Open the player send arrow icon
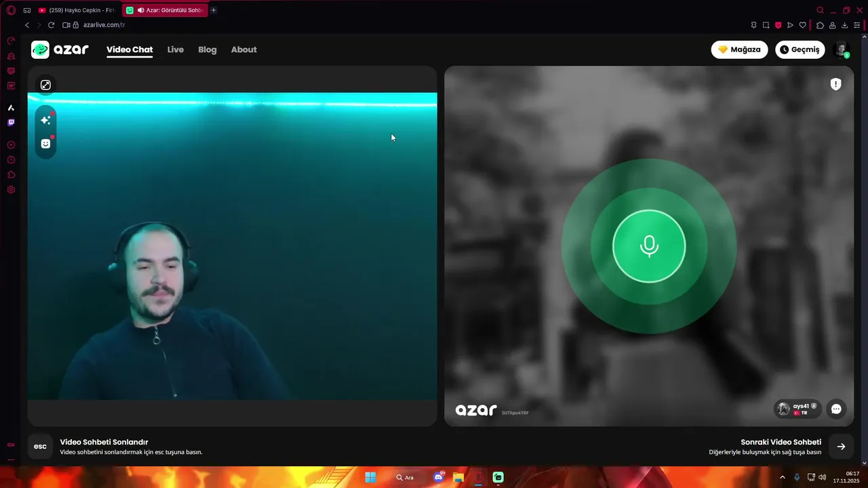The height and width of the screenshot is (488, 868). click(790, 25)
